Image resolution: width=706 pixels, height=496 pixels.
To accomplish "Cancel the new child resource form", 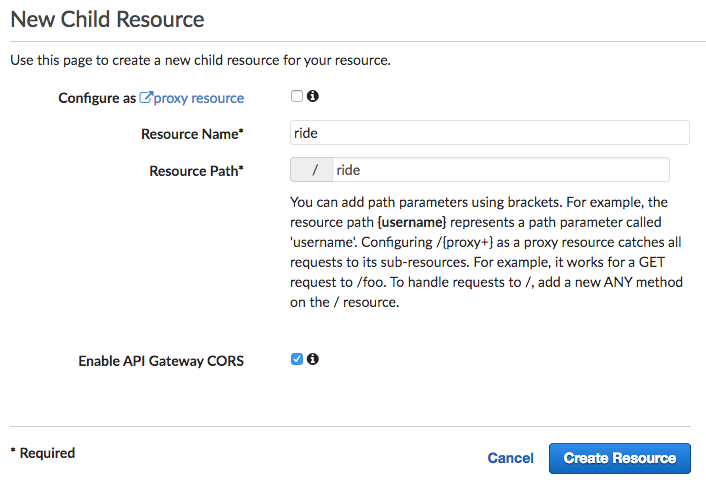I will point(511,458).
